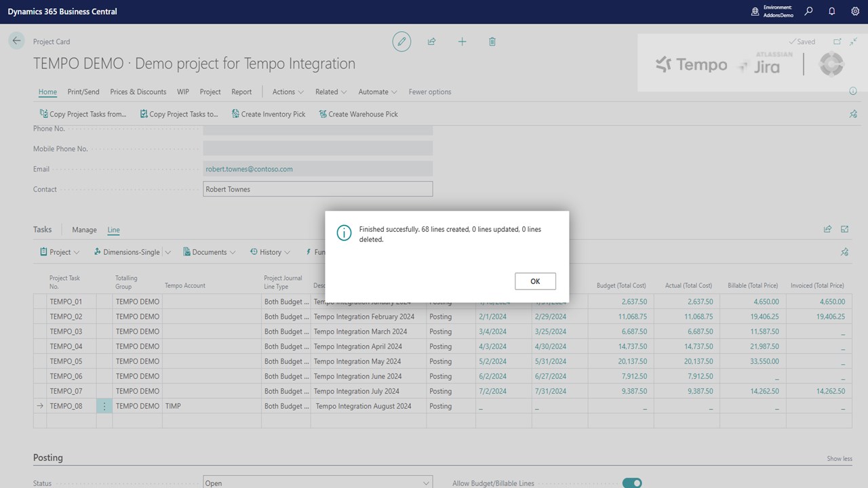Click the edit pencil icon

click(401, 41)
